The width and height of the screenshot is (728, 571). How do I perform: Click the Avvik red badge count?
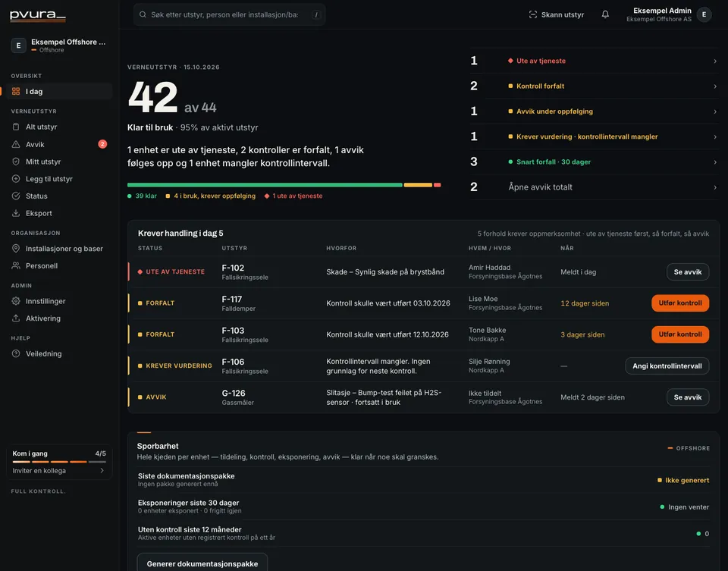pyautogui.click(x=102, y=144)
